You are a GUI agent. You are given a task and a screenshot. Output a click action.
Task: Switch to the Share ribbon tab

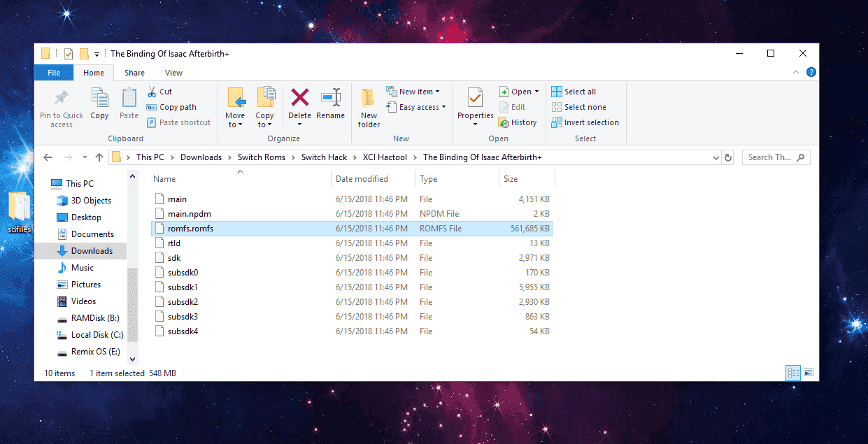tap(134, 73)
